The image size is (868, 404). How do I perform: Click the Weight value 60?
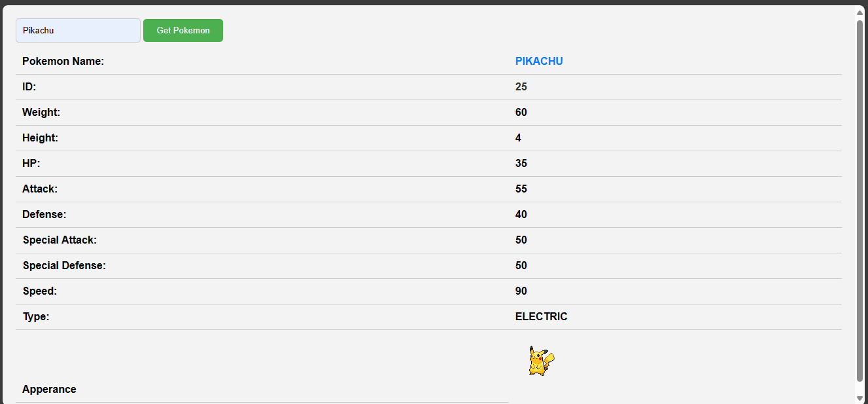click(521, 112)
